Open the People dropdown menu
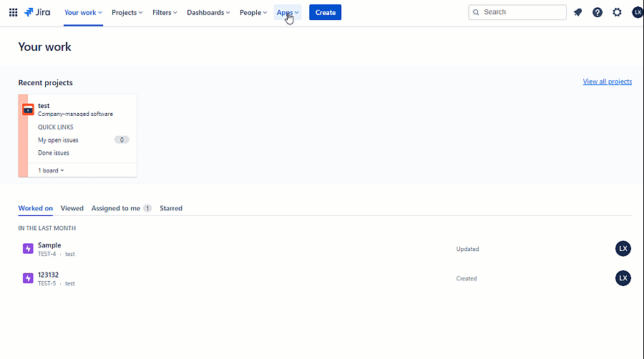 coord(253,12)
